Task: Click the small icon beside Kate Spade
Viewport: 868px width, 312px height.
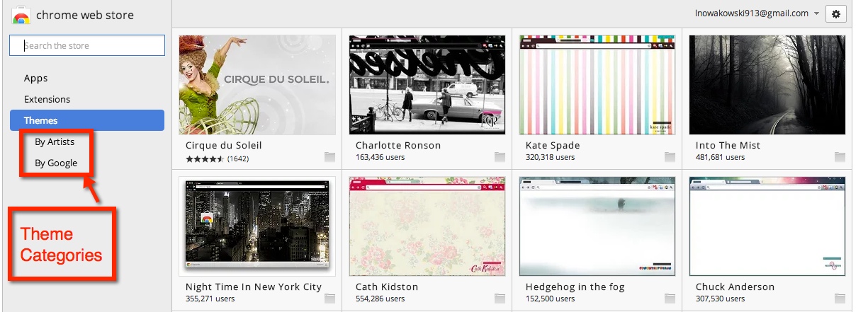Action: [670, 156]
